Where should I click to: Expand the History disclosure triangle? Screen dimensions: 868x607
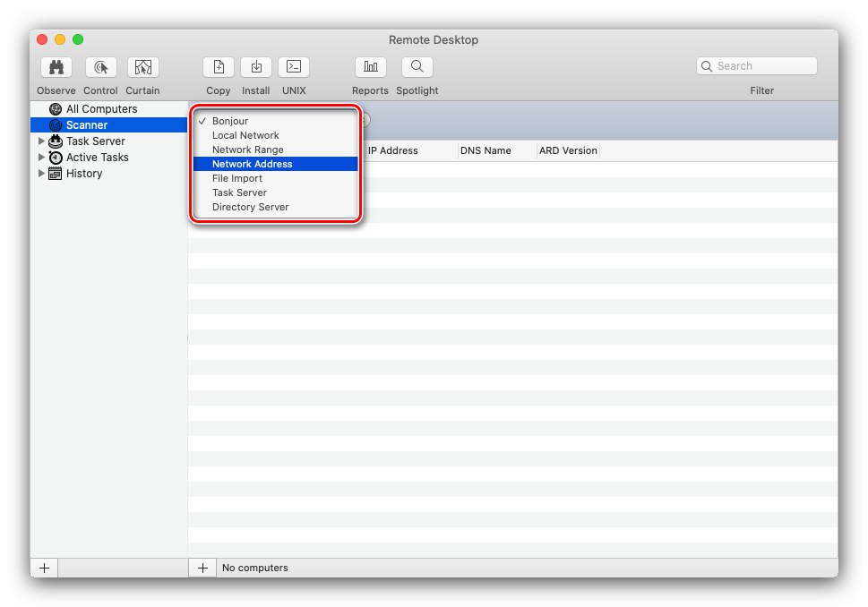[x=41, y=173]
